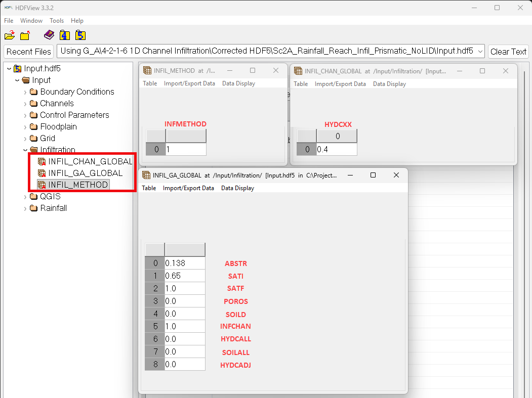Expand the Rainfall group
Screen dimensions: 532x398
25,208
